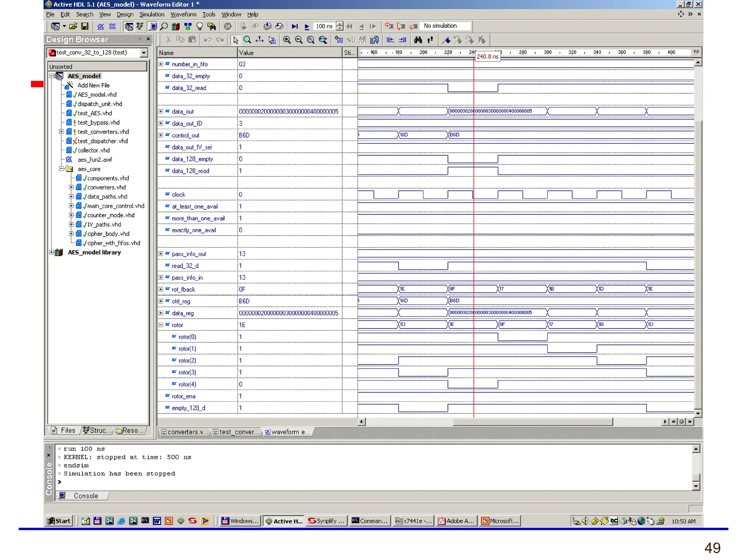Click the Windows Start button
Viewport: 747px width, 560px height.
(x=59, y=521)
